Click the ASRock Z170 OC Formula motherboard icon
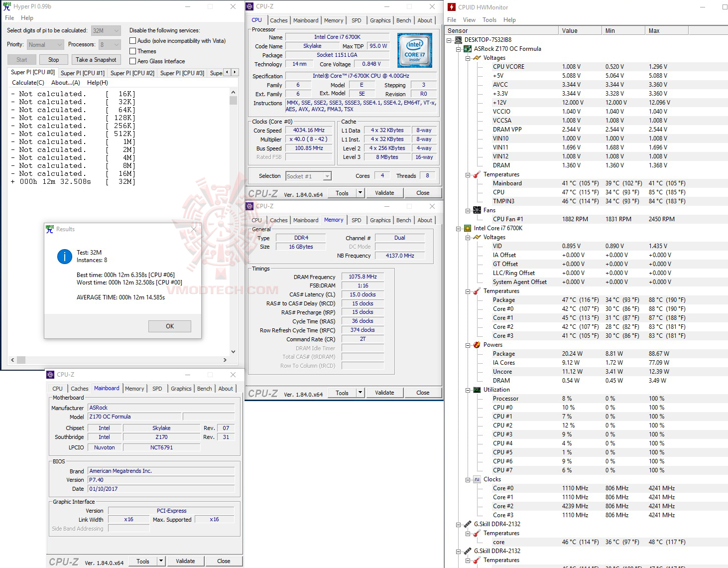Screen dimensions: 728x568 tap(468, 49)
